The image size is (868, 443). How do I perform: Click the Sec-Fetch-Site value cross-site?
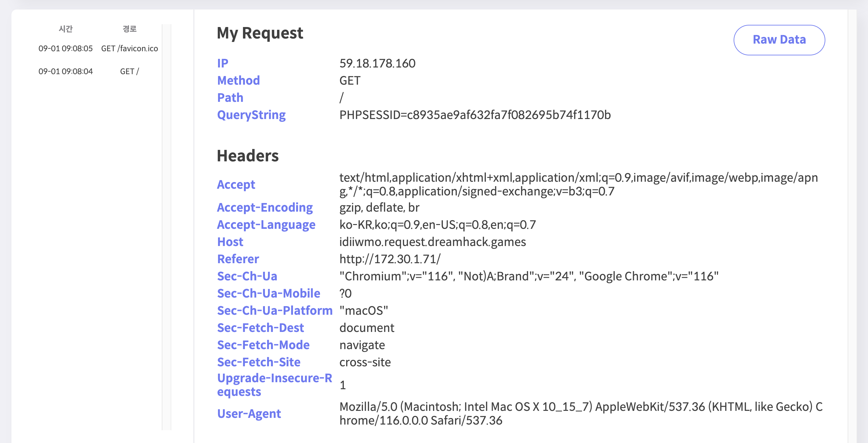[x=365, y=362]
